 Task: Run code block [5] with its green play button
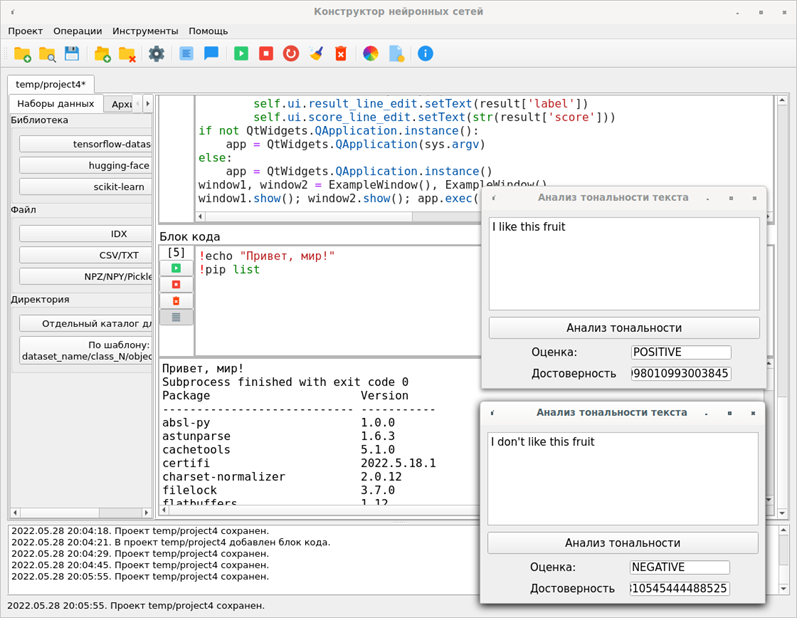(x=176, y=268)
